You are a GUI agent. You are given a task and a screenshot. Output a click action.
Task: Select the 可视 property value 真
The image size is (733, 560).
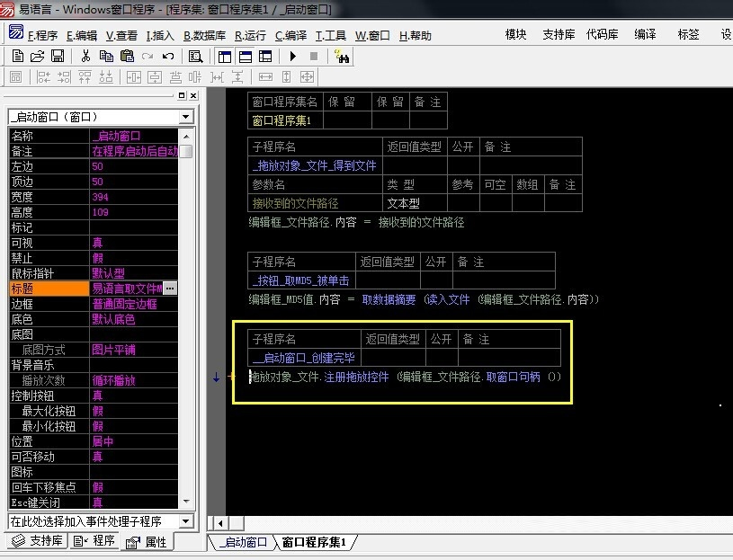(x=134, y=243)
